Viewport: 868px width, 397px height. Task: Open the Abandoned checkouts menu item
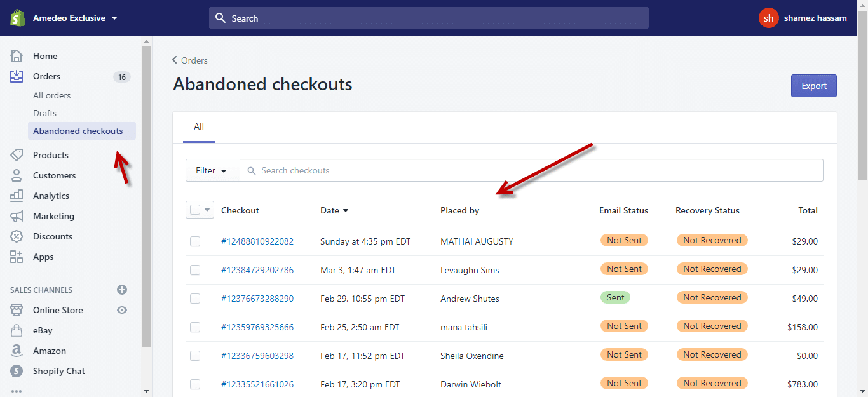tap(78, 131)
